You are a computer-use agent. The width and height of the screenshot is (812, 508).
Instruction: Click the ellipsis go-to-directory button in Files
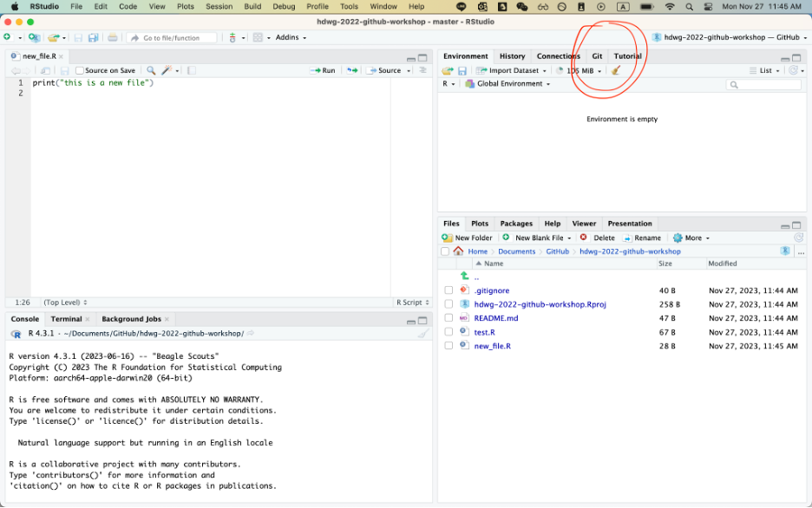point(801,251)
